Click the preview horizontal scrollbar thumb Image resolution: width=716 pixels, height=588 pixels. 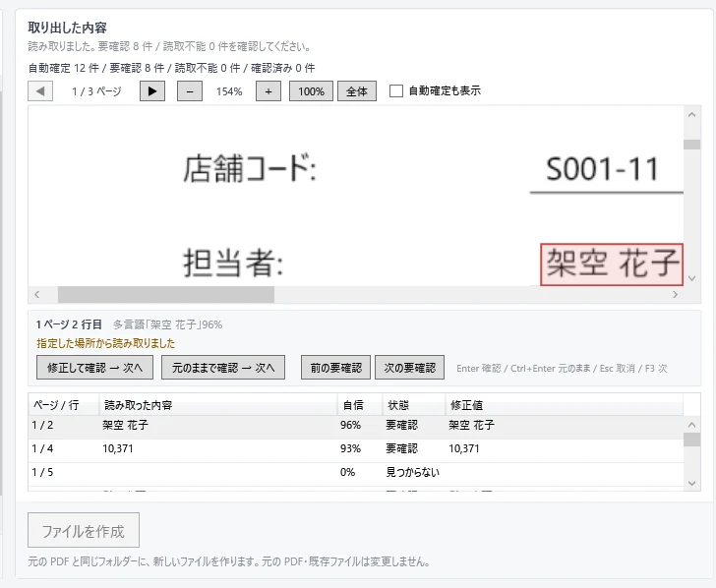tap(166, 295)
